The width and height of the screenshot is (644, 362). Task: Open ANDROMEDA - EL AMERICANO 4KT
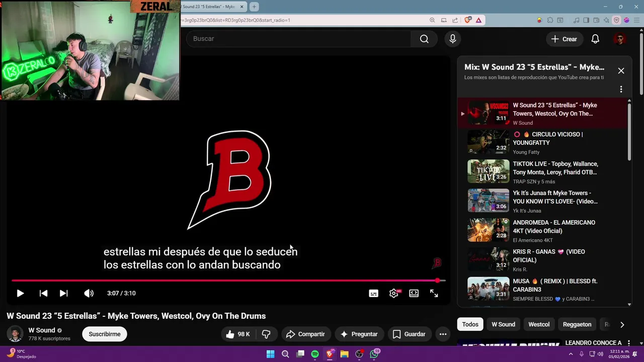(543, 231)
